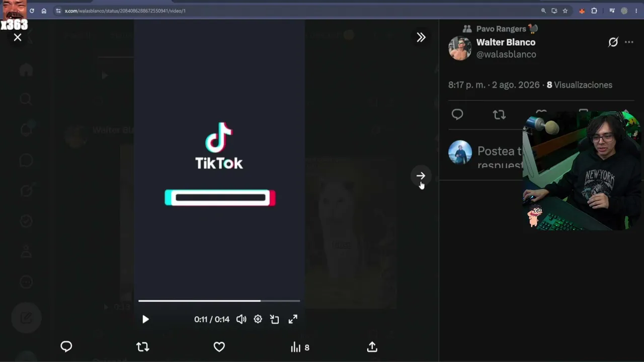
Task: Open video settings gear
Action: (x=258, y=319)
